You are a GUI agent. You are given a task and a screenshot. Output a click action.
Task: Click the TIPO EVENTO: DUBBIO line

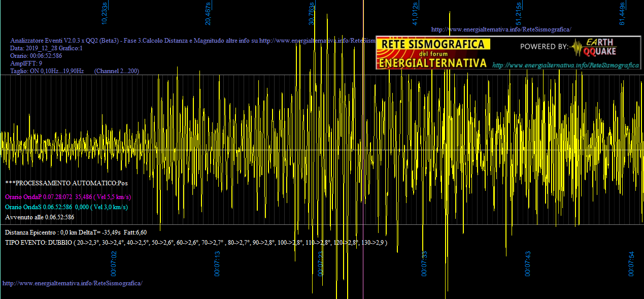pos(196,243)
